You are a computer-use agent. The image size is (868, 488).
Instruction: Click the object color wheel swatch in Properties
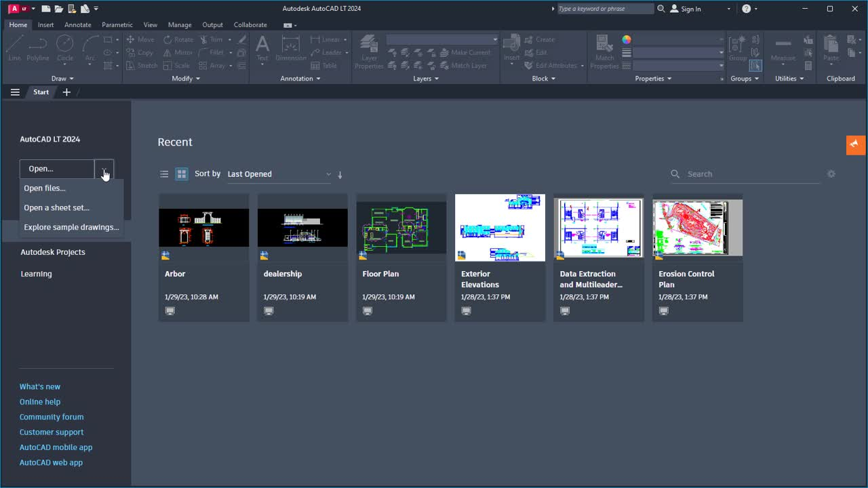point(627,39)
